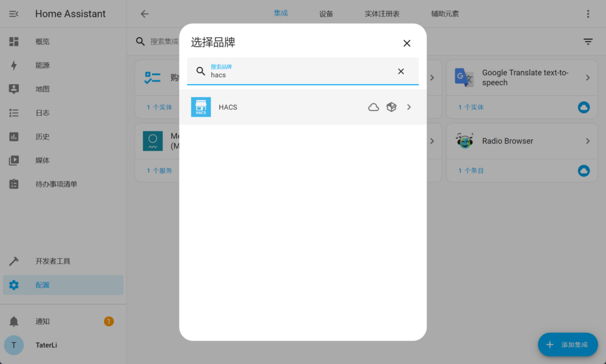Switch to the 辅助元素 helpers tab
Viewport: 606px width, 364px height.
445,14
